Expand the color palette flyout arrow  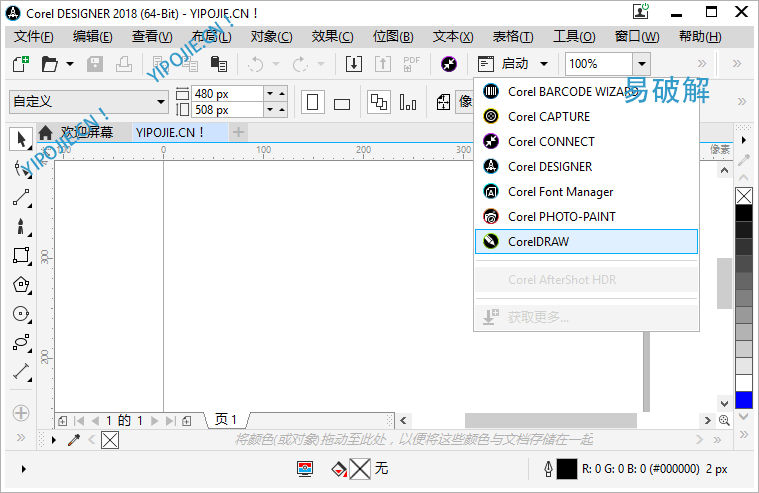click(744, 140)
